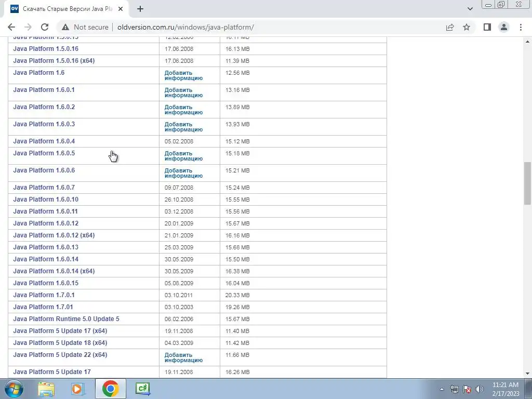Screen dimensions: 532x399
Task: Click scrollbar up arrow
Action: [527, 42]
